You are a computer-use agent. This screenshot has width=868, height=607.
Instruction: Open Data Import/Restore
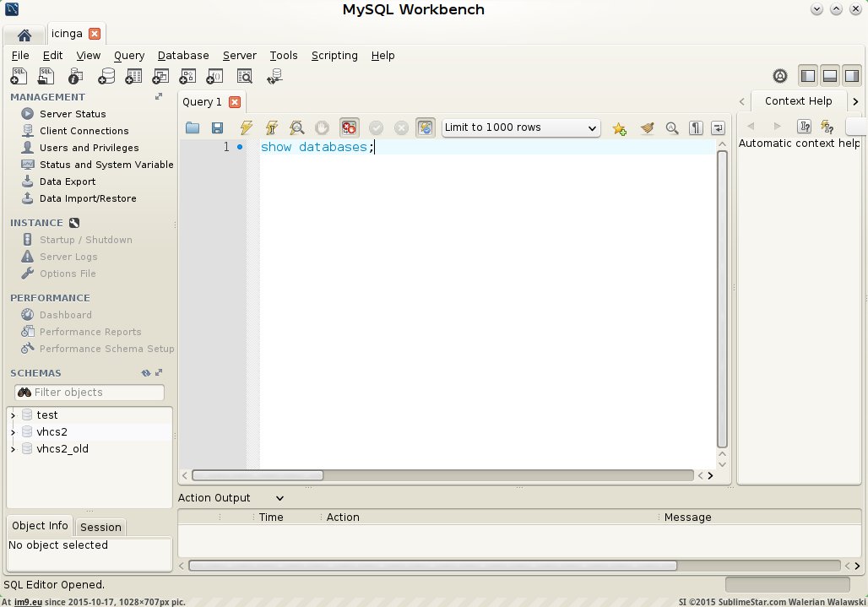(x=88, y=198)
